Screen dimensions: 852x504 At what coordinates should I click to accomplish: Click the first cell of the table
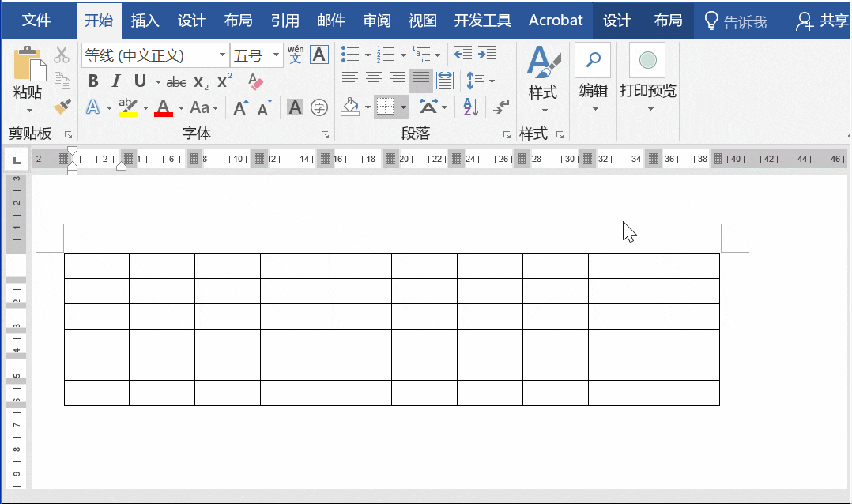point(96,266)
